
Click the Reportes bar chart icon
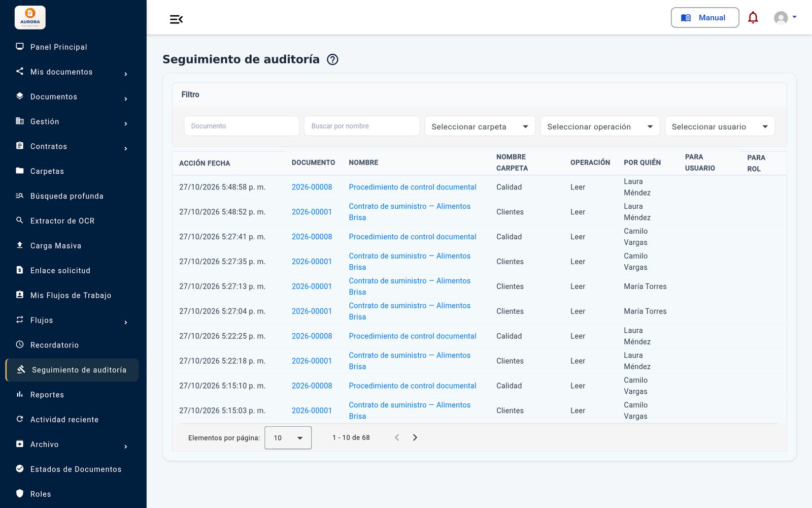tap(20, 394)
